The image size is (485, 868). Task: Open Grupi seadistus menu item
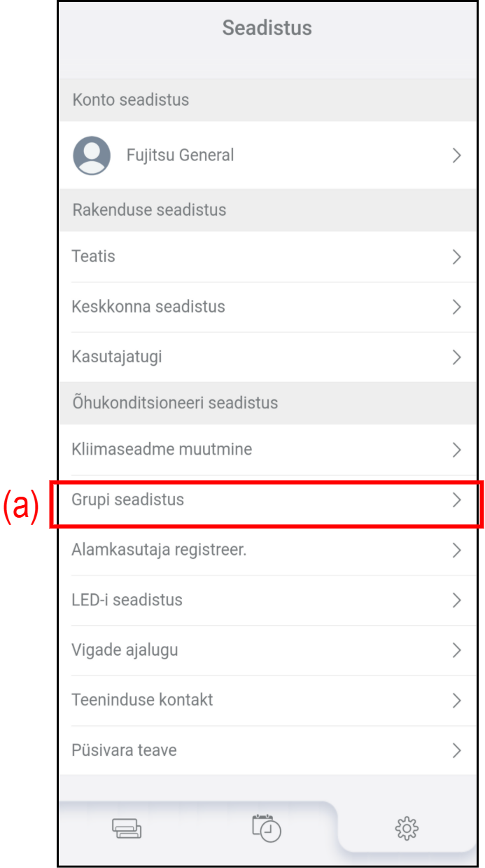[128, 500]
